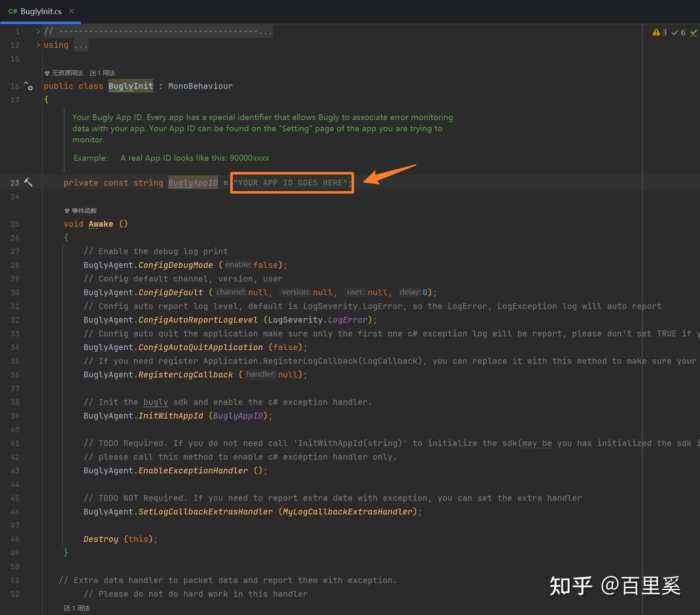Click the hammer quick-fix icon on line 23
This screenshot has height=615, width=700.
click(x=29, y=183)
